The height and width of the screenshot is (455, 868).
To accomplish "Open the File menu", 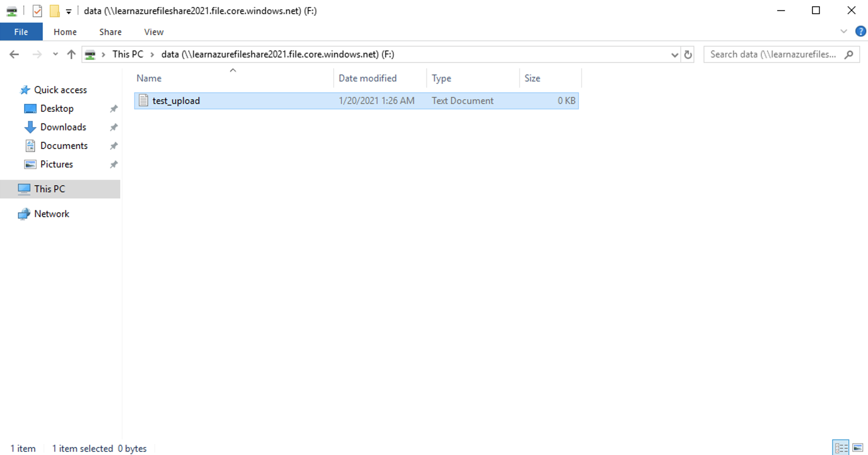I will [21, 32].
